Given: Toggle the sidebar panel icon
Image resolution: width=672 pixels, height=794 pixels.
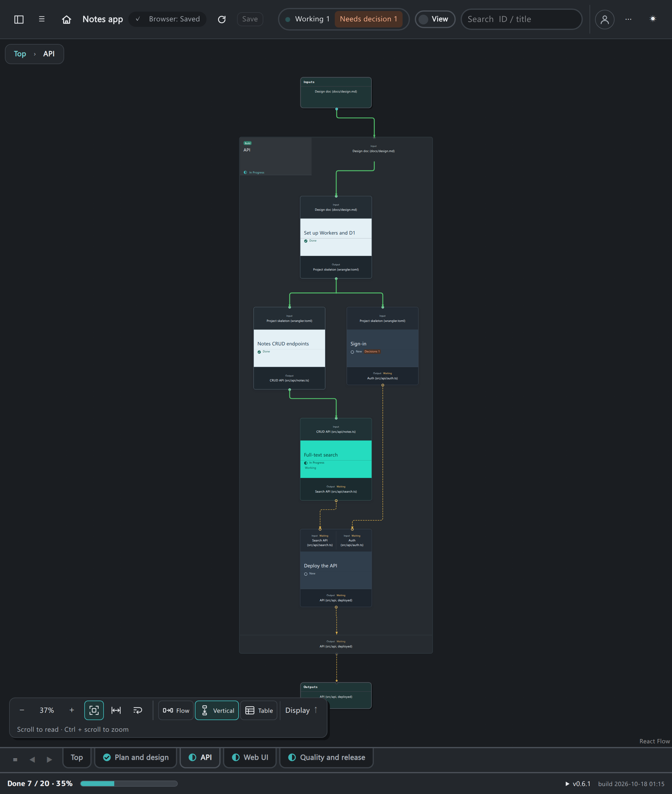Looking at the screenshot, I should coord(19,19).
